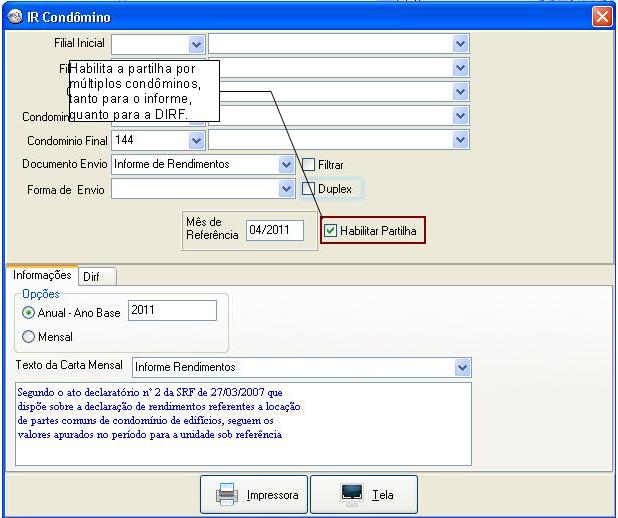Open the Filial Inicial code dropdown
This screenshot has width=618, height=518.
coord(196,44)
